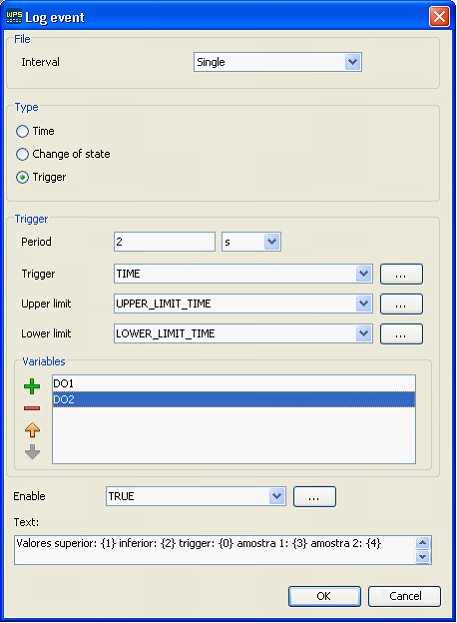Image resolution: width=457 pixels, height=623 pixels.
Task: Click the green plus add variable icon
Action: pyautogui.click(x=32, y=386)
